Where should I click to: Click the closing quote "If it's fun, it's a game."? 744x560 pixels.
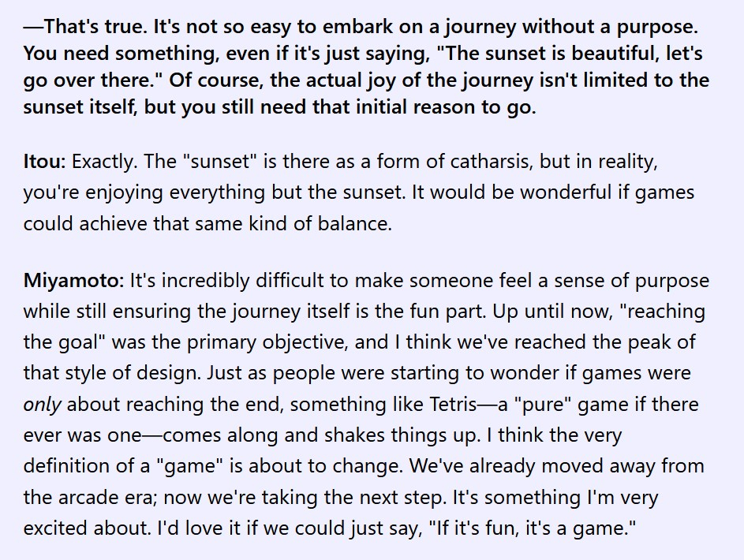tap(533, 528)
